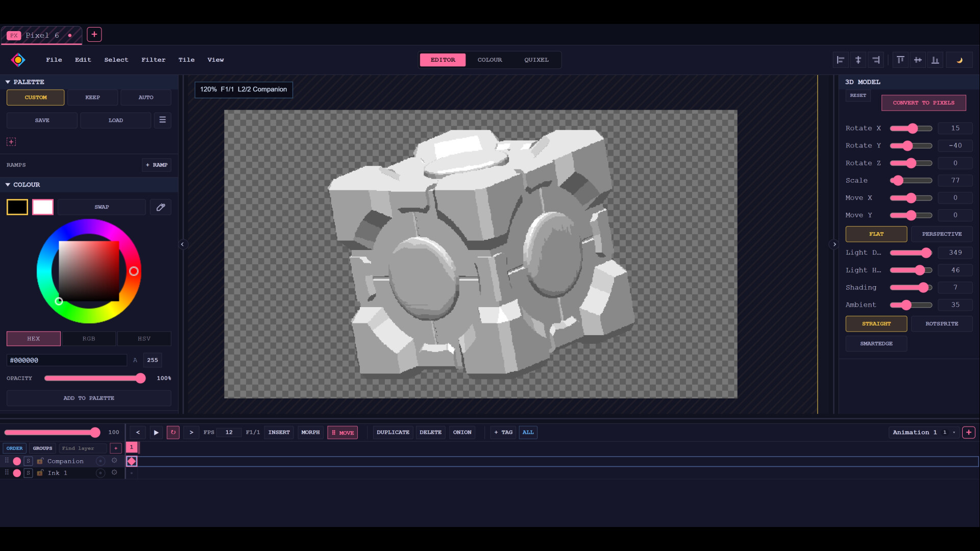This screenshot has height=551, width=980.
Task: Collapse the PALETTE section
Action: pos(8,82)
